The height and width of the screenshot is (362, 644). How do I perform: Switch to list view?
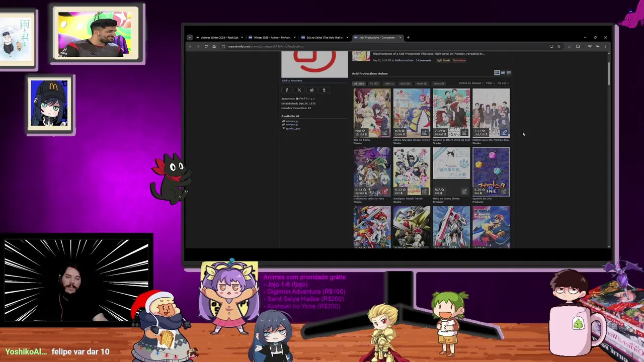tap(509, 73)
